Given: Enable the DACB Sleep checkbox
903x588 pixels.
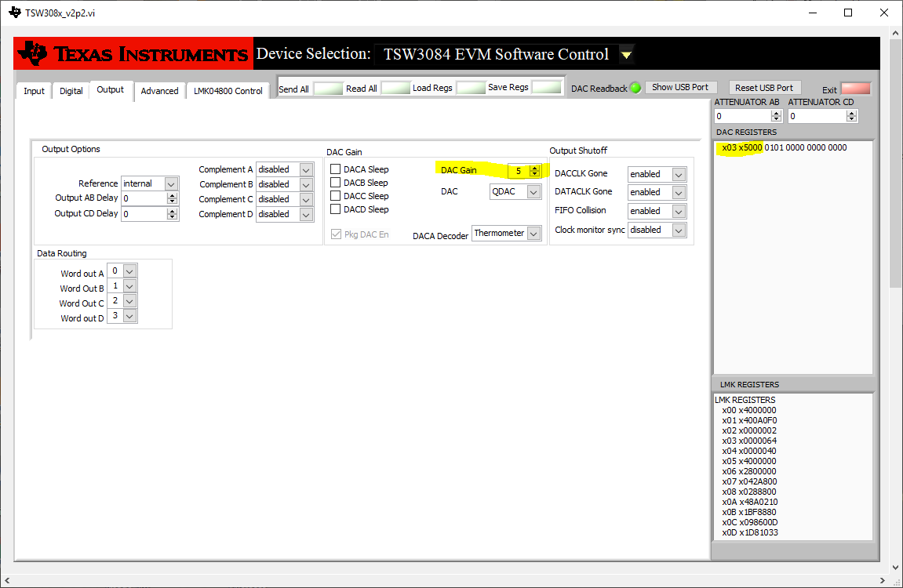Looking at the screenshot, I should tap(335, 183).
